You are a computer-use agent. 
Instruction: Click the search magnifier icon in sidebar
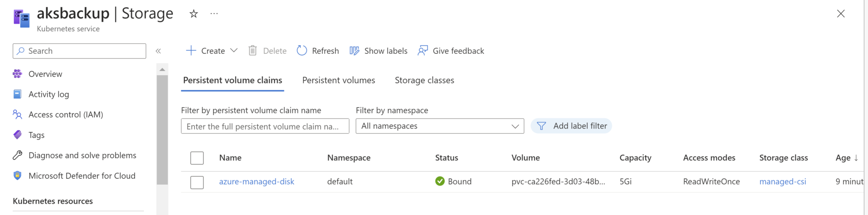pyautogui.click(x=20, y=51)
